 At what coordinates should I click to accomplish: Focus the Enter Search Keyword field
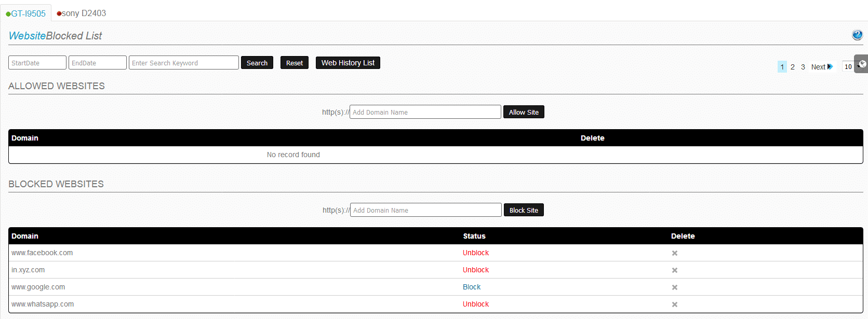[184, 63]
